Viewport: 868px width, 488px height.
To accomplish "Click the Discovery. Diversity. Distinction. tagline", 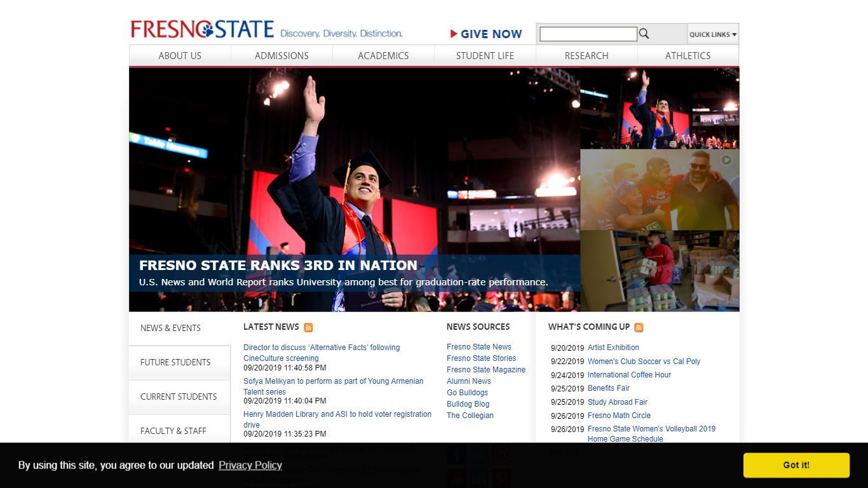I will (341, 34).
